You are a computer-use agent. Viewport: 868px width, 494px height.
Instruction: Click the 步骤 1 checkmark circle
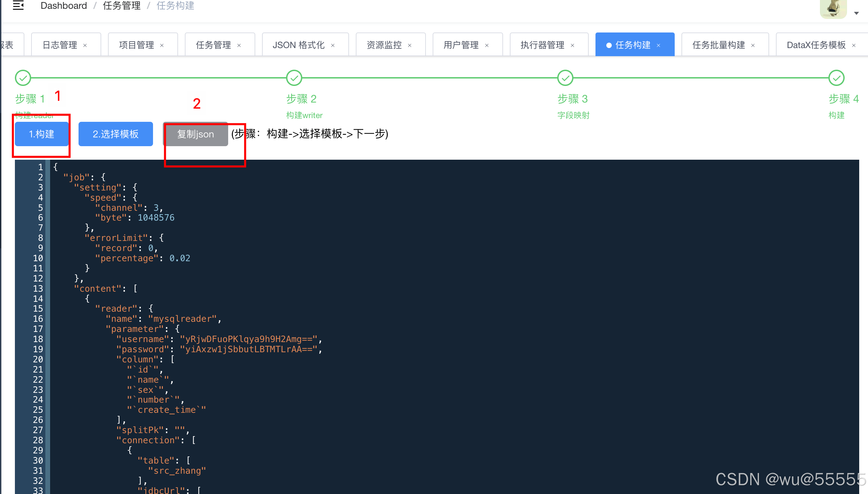tap(23, 78)
